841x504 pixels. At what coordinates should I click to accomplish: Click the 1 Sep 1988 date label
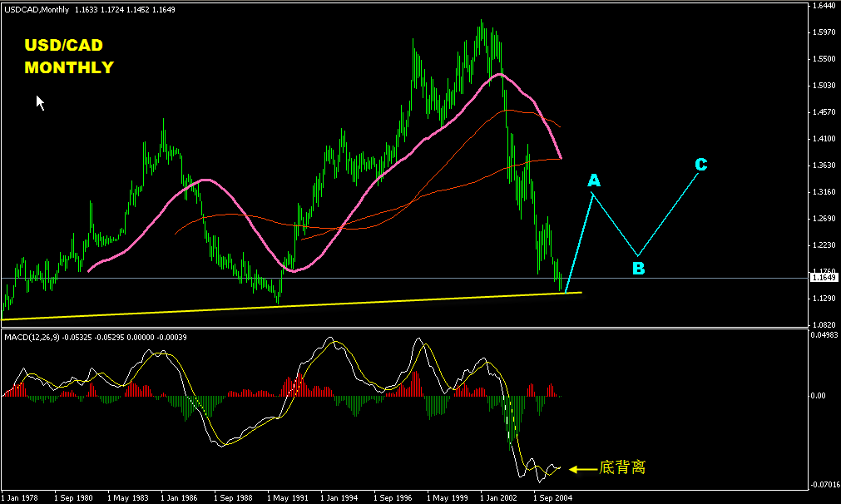(x=233, y=497)
